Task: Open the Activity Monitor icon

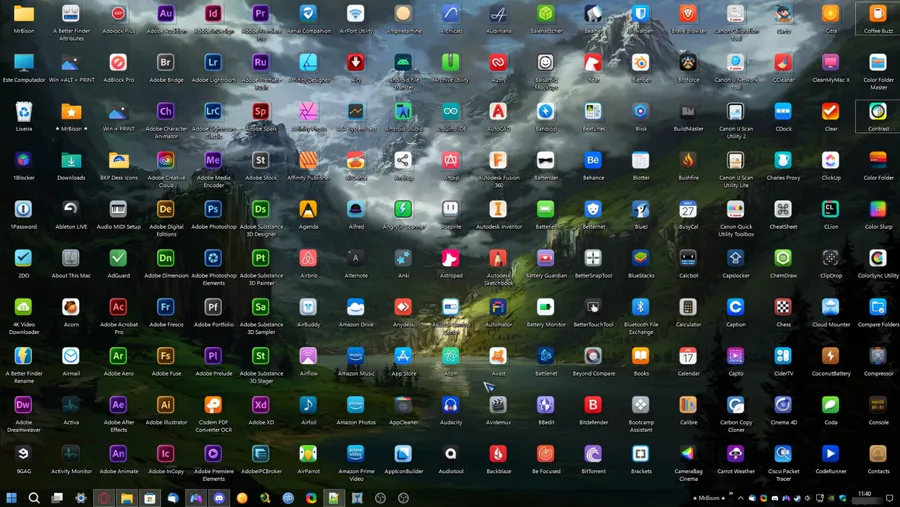Action: click(71, 454)
